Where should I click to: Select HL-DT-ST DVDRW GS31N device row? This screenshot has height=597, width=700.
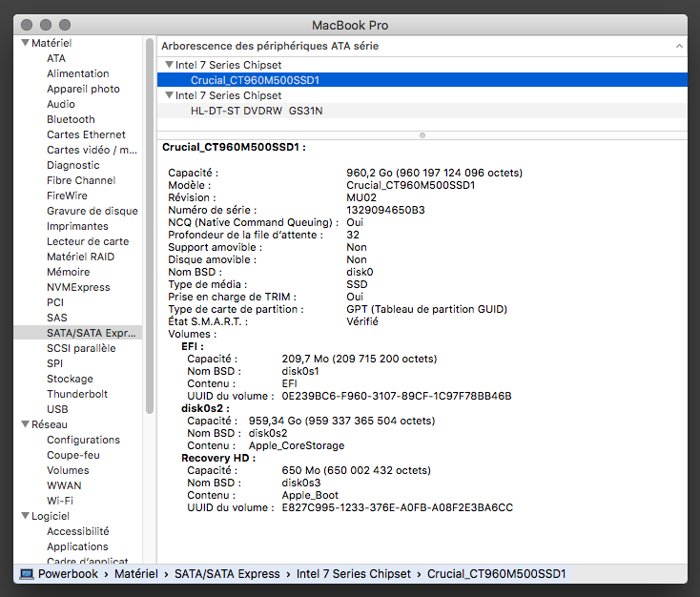point(422,111)
